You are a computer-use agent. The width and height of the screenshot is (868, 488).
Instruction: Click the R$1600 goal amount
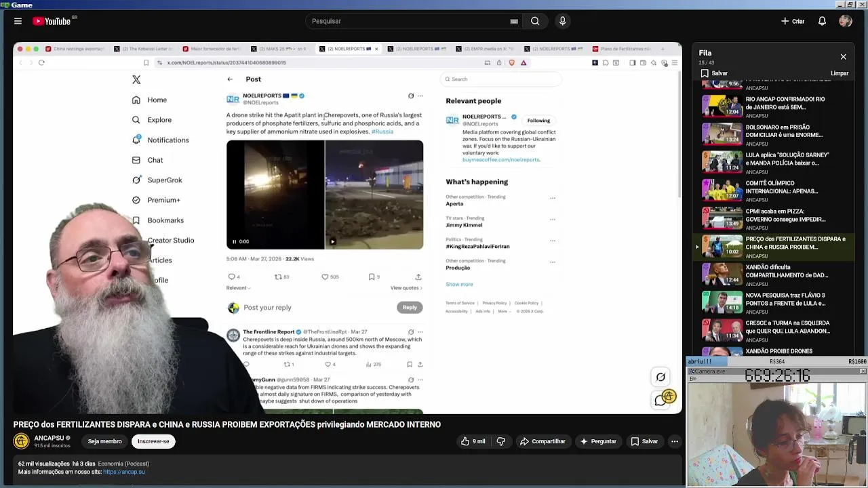click(857, 362)
